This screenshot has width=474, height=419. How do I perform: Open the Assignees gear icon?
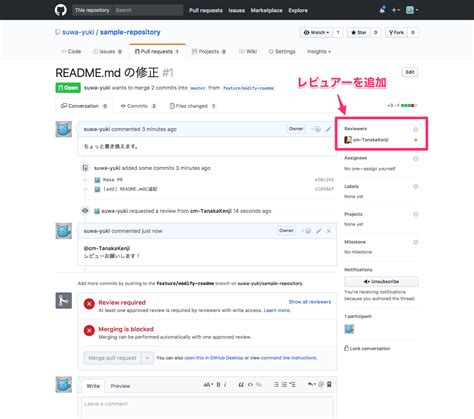coord(416,159)
